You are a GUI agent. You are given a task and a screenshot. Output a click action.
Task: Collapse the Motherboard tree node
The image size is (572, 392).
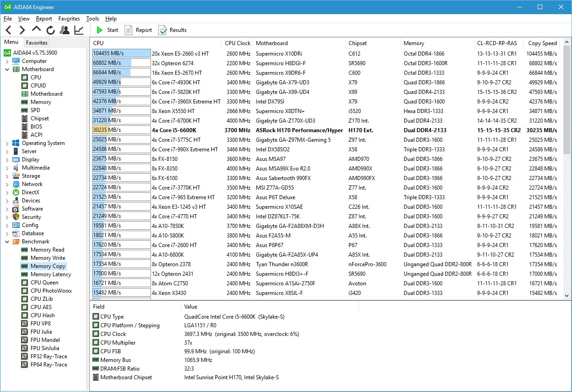(x=7, y=69)
